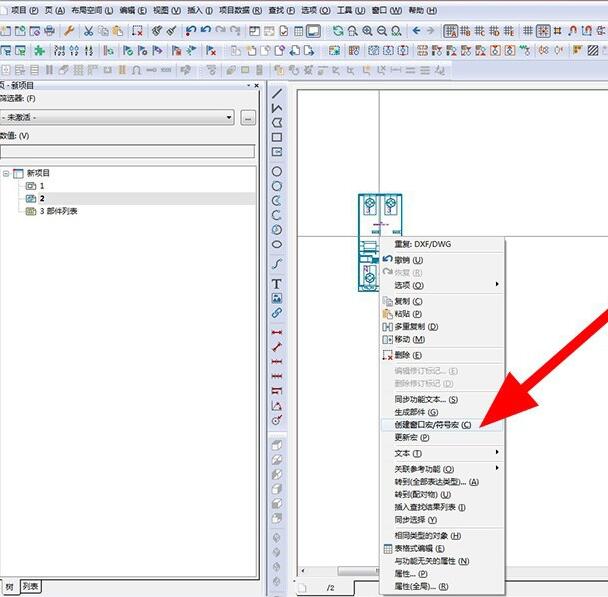The image size is (608, 597).
Task: Choose 撤销 (U) in context menu
Action: [442, 260]
